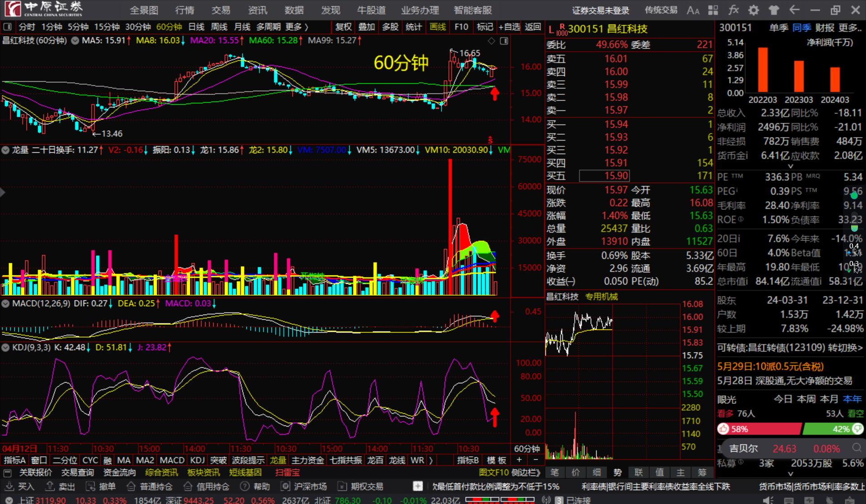
Task: Open settings gear icon in title bar
Action: [x=754, y=10]
